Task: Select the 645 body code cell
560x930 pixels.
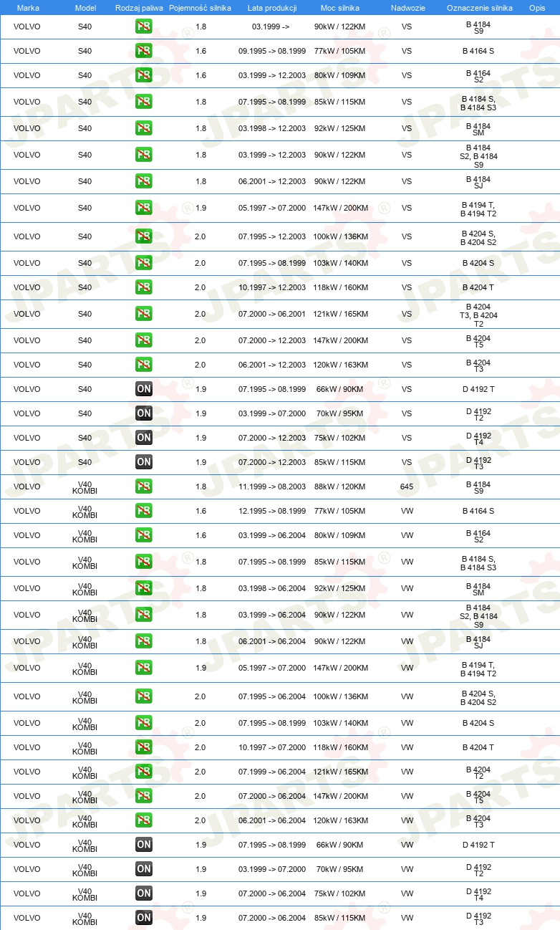Action: [x=407, y=486]
